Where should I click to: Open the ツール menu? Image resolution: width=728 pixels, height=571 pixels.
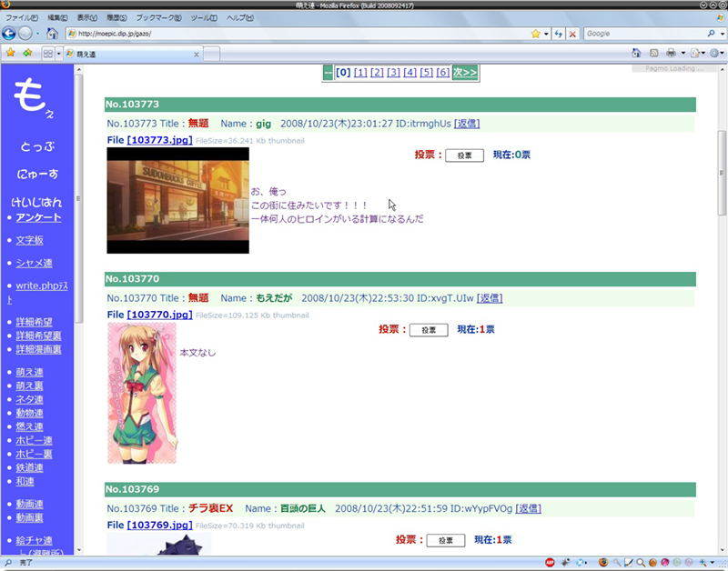[x=204, y=17]
